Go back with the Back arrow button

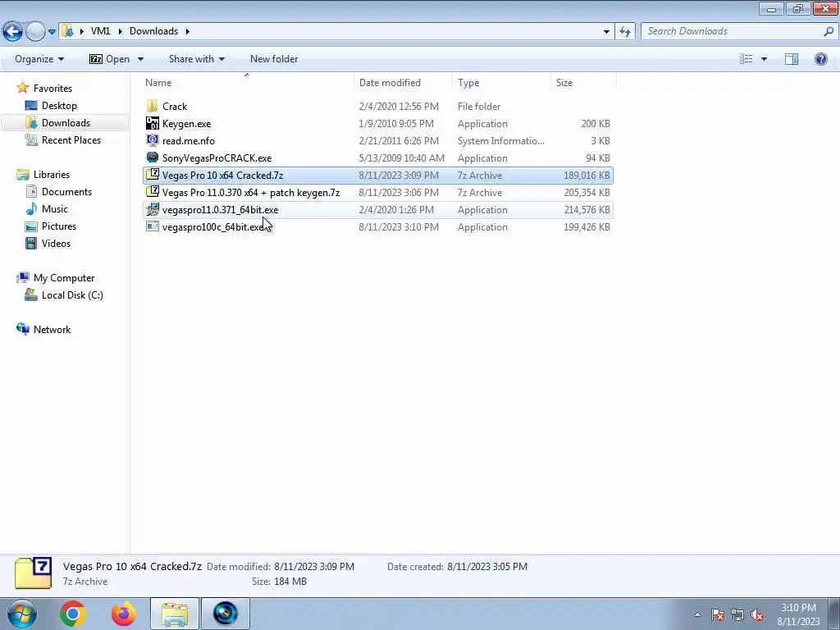click(x=13, y=32)
